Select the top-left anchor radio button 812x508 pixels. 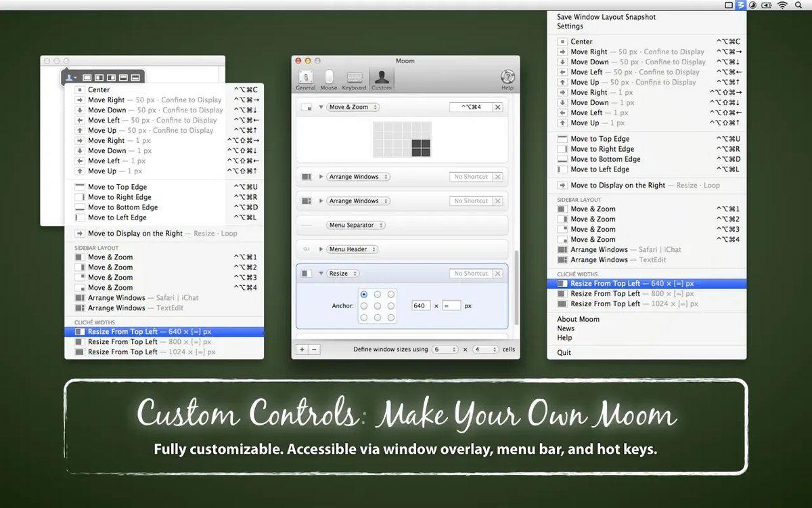click(x=364, y=295)
